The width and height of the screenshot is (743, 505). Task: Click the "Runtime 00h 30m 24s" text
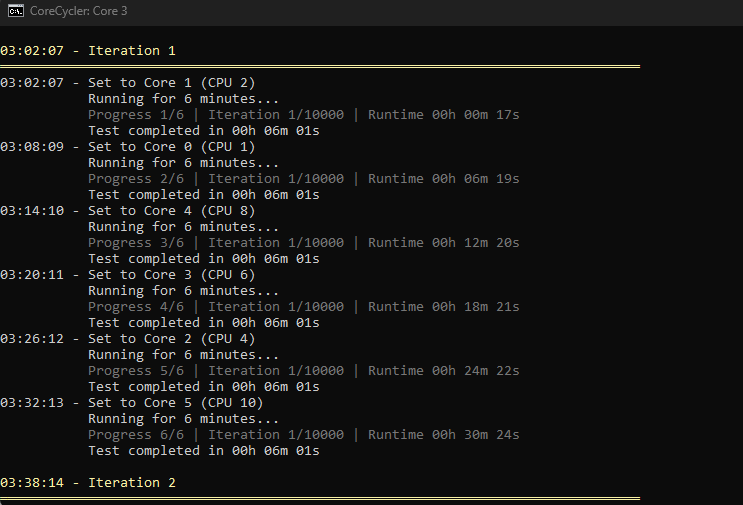(x=444, y=434)
